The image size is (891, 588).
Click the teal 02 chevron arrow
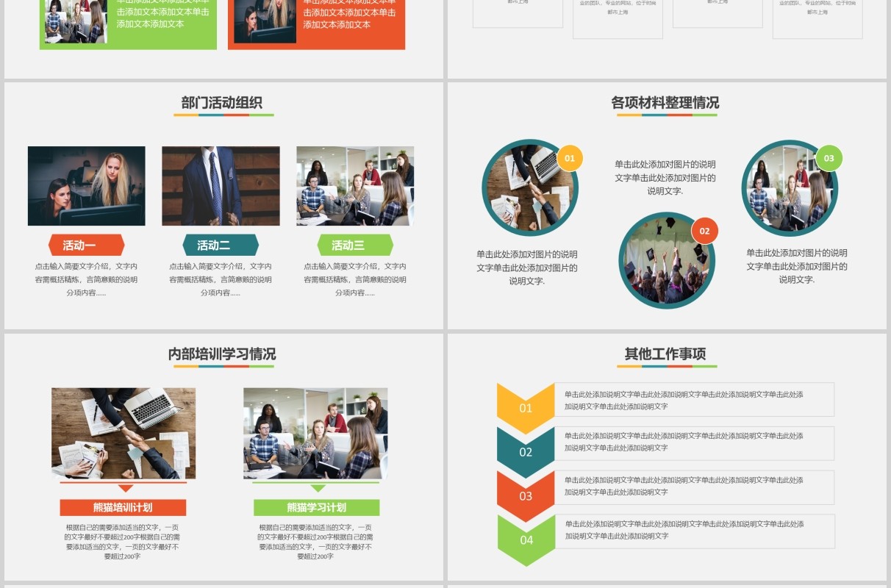526,451
